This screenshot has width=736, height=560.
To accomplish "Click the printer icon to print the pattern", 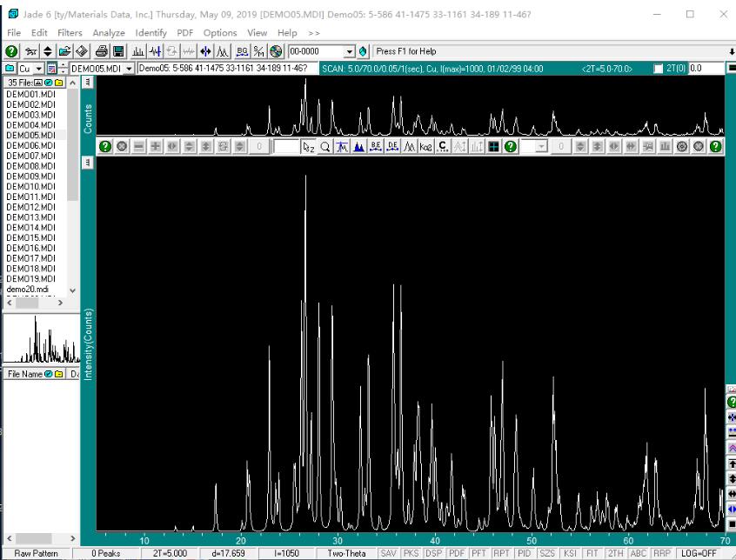I will [x=102, y=51].
